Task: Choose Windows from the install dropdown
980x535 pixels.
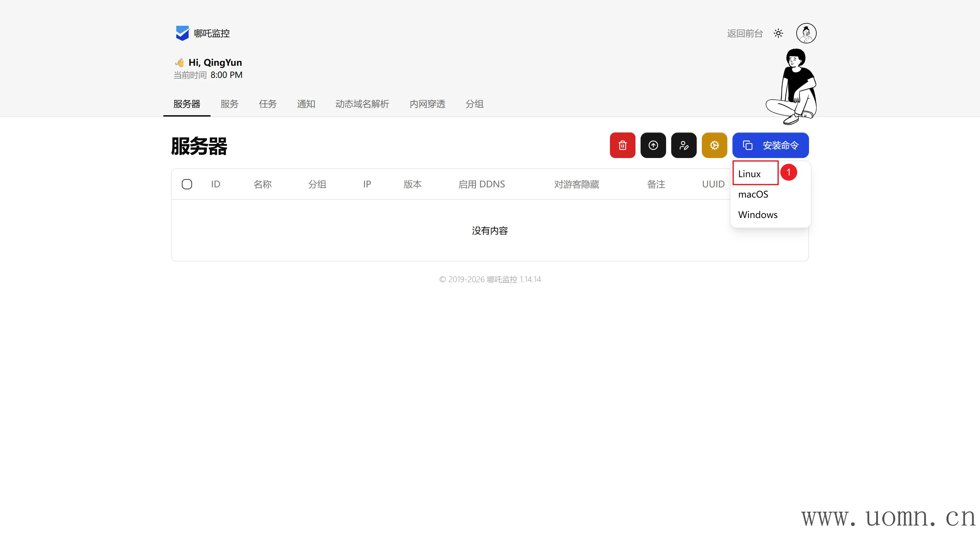Action: point(757,215)
